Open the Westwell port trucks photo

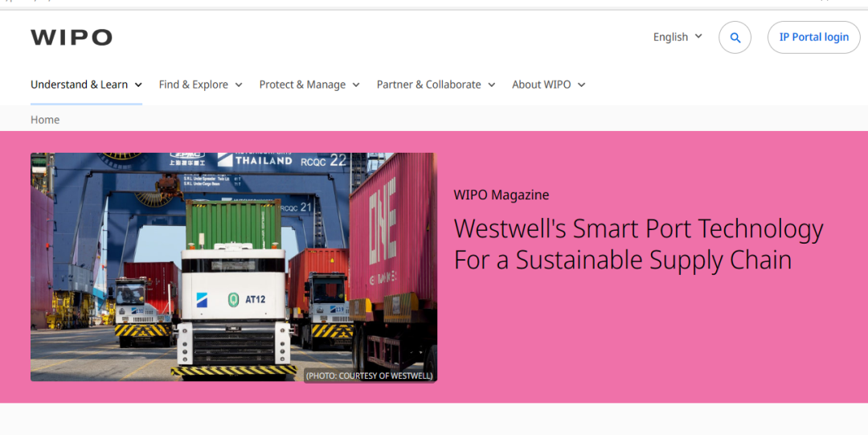(x=234, y=267)
